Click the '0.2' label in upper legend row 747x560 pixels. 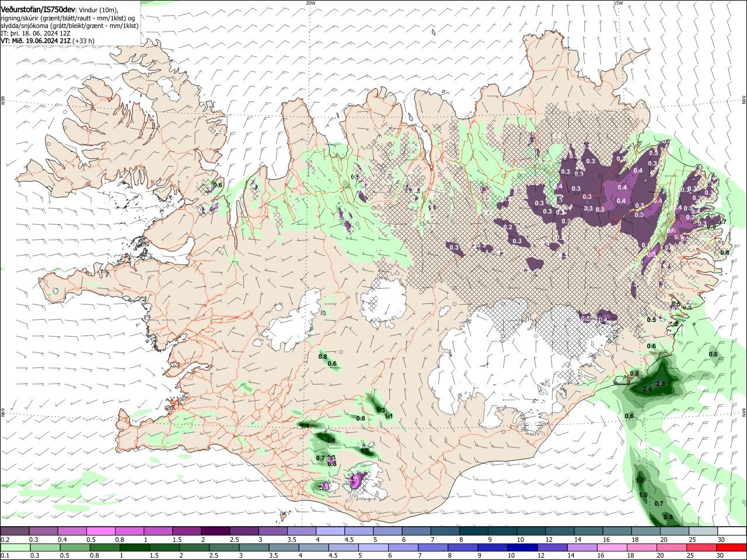(5, 540)
